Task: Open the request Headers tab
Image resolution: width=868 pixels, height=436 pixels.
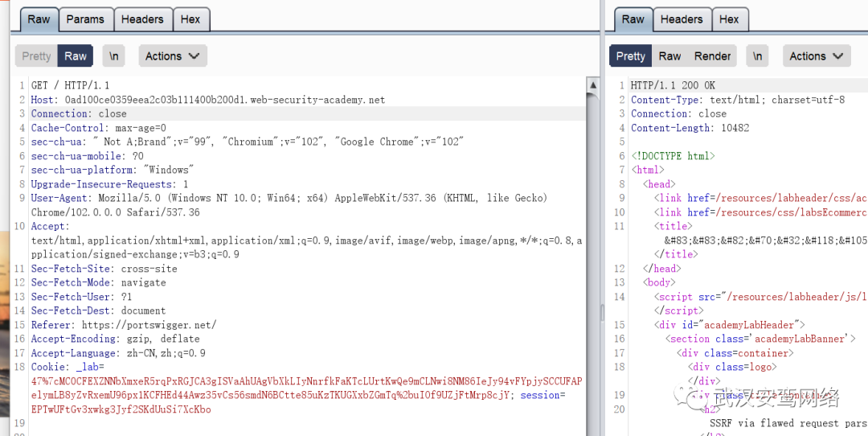Action: click(x=142, y=19)
